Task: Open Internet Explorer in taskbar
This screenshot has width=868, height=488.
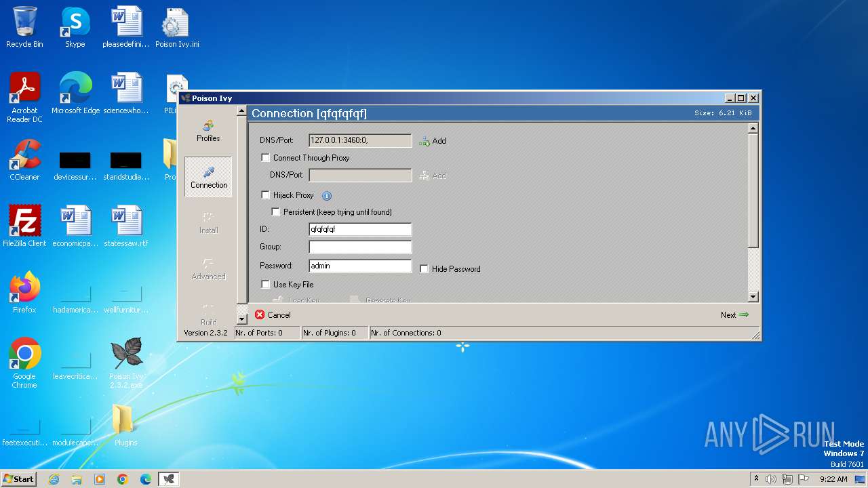Action: coord(54,479)
